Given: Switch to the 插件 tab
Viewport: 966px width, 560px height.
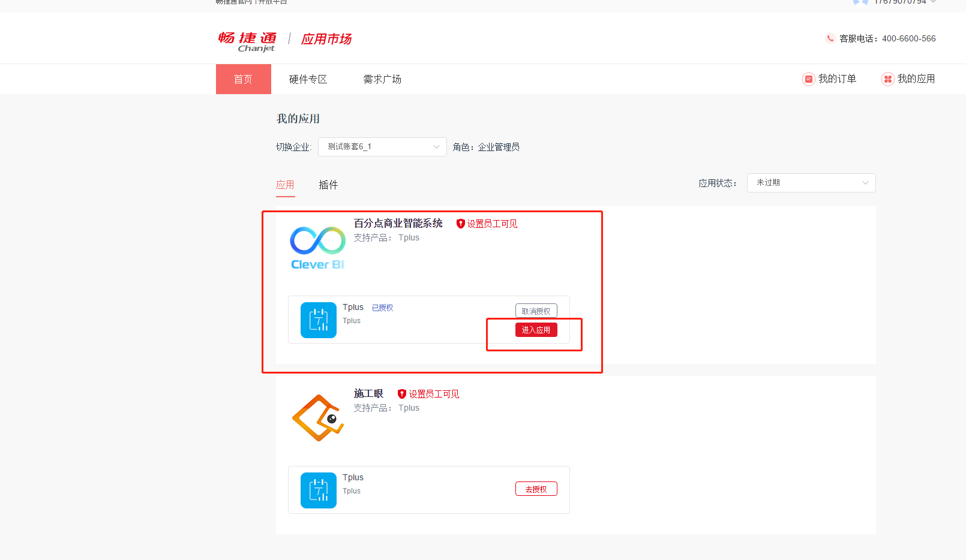Looking at the screenshot, I should (x=328, y=185).
